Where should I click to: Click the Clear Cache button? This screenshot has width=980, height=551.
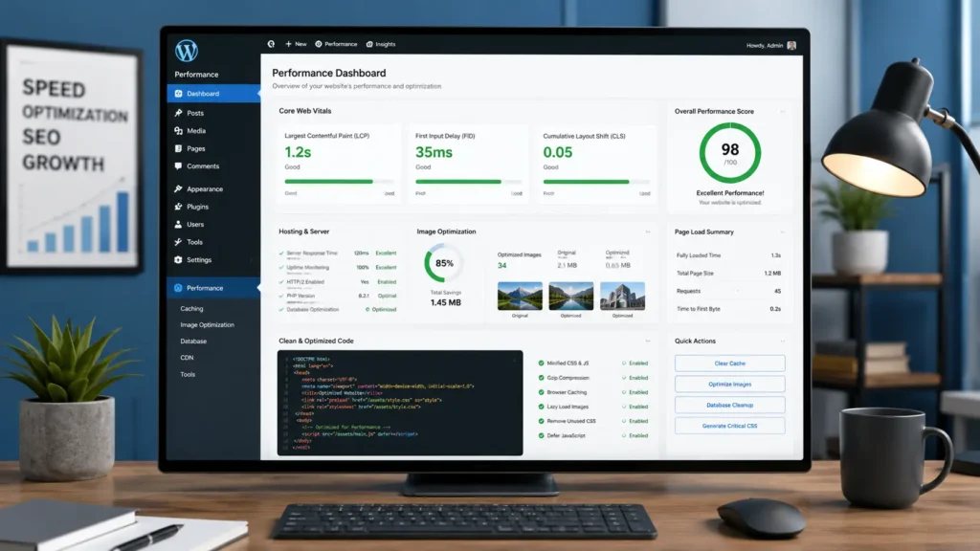tap(730, 363)
